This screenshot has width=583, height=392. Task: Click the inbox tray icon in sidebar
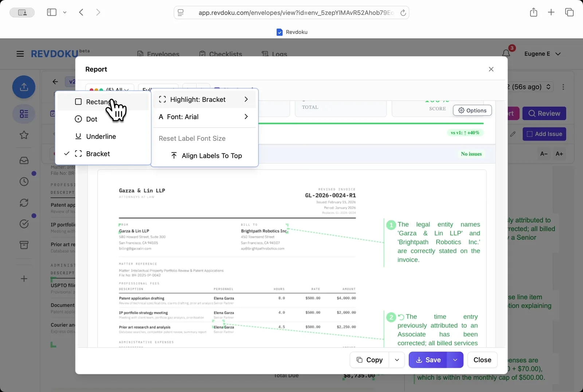click(x=24, y=160)
